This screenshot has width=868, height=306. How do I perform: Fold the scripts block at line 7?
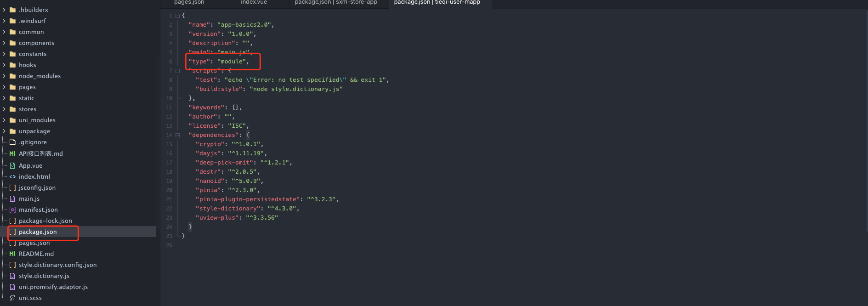click(177, 71)
